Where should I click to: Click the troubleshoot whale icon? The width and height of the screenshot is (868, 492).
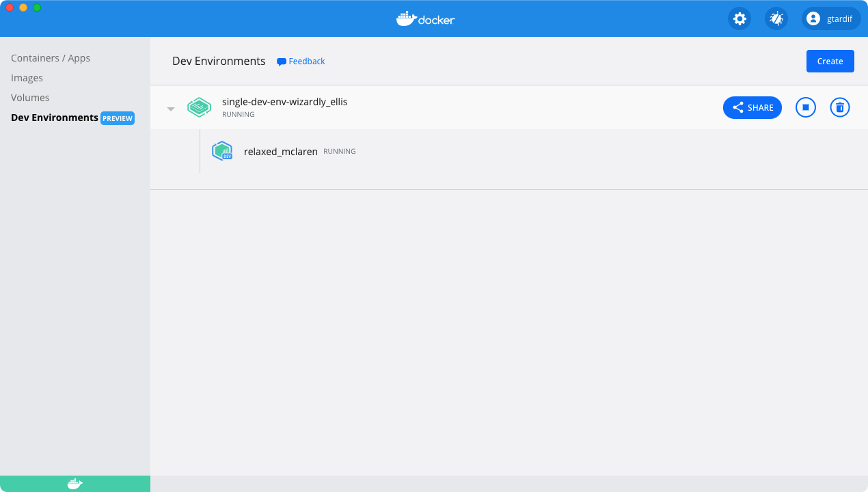point(776,18)
